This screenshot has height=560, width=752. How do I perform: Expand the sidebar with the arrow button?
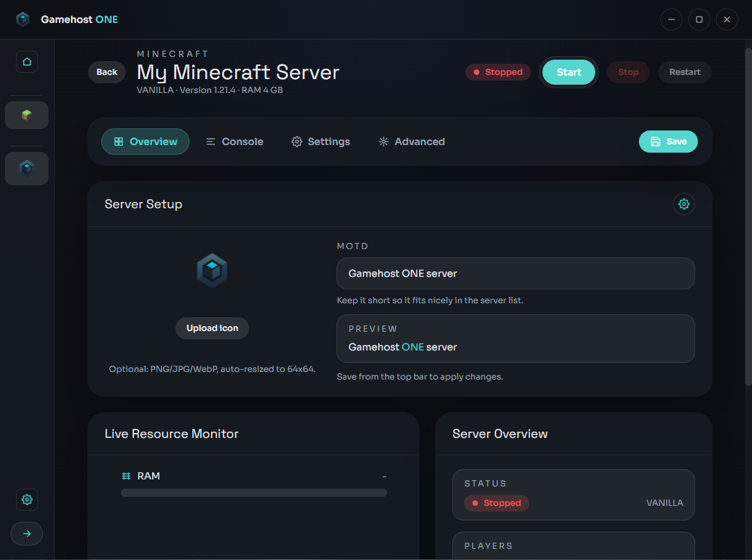coord(26,533)
